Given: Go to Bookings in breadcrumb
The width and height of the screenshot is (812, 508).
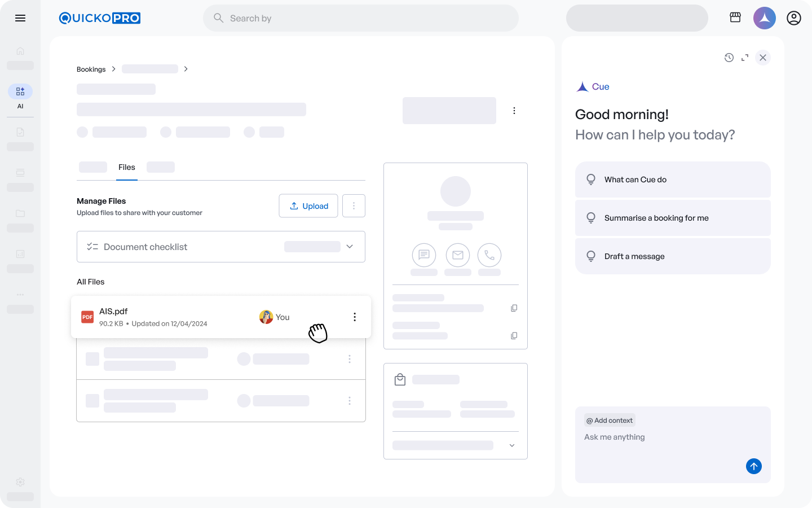Looking at the screenshot, I should pos(91,69).
